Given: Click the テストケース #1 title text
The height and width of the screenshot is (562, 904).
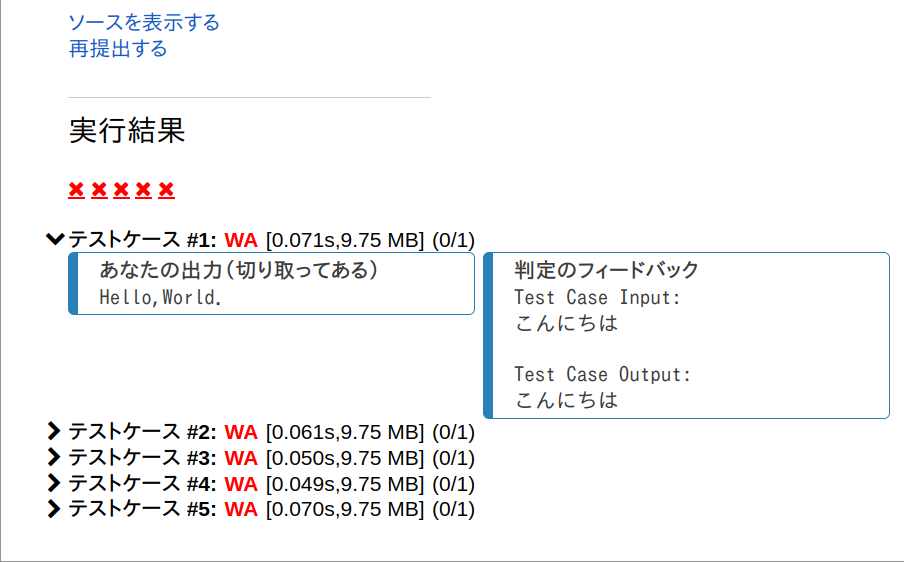Looking at the screenshot, I should click(x=142, y=240).
